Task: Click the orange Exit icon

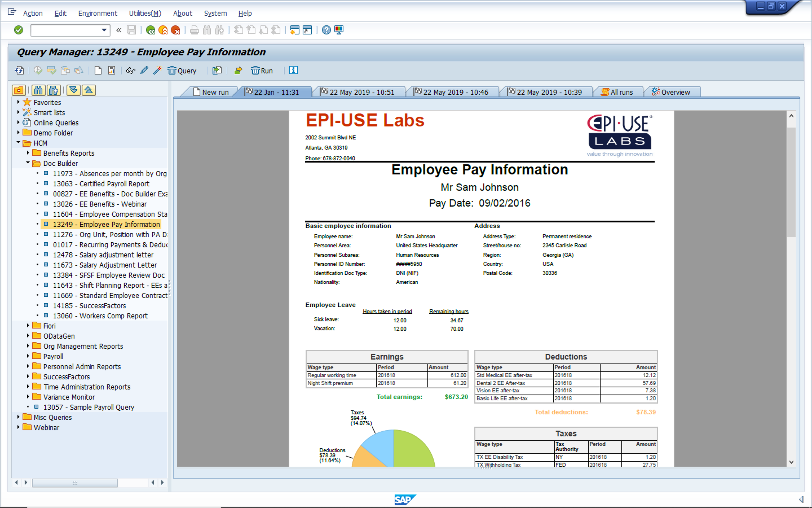Action: 163,30
